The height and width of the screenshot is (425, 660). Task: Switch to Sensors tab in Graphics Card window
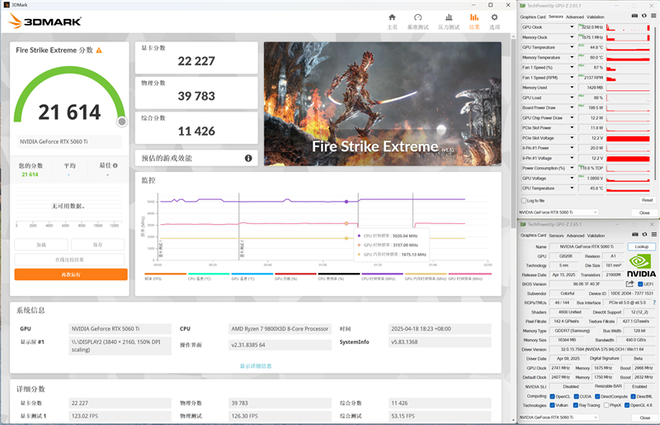pyautogui.click(x=556, y=236)
